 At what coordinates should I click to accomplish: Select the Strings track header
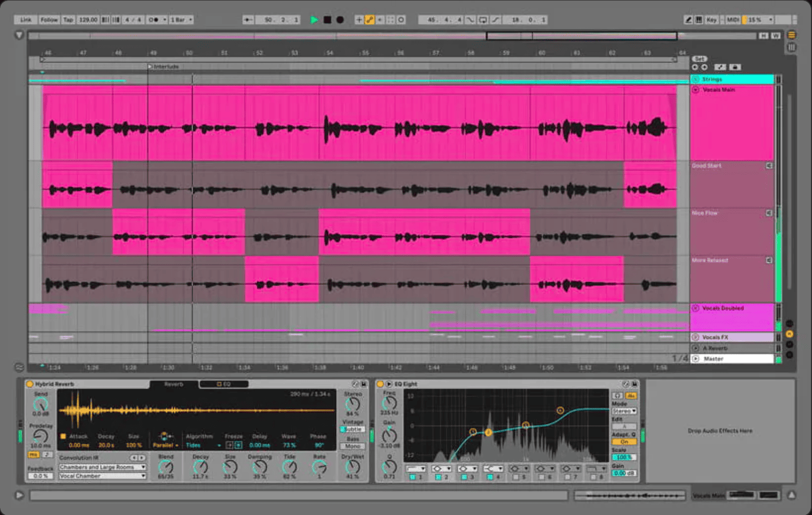(x=732, y=79)
